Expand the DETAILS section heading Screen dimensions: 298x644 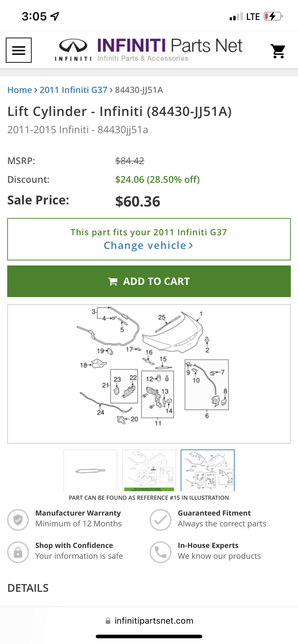coord(28,588)
